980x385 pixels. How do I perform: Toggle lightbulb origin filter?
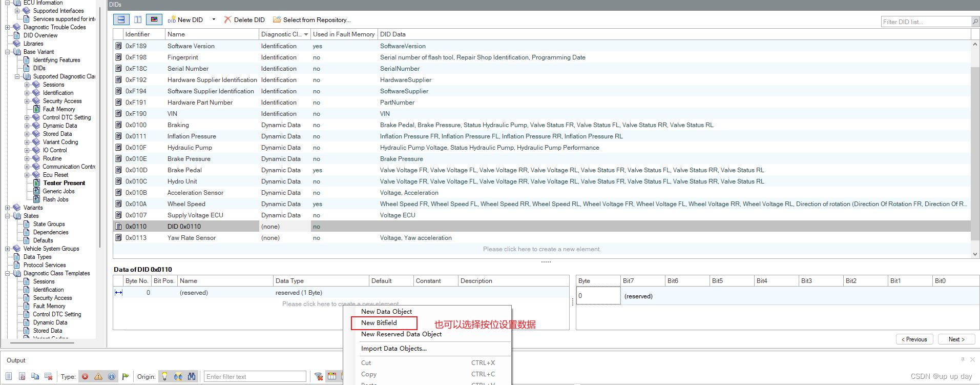(164, 376)
